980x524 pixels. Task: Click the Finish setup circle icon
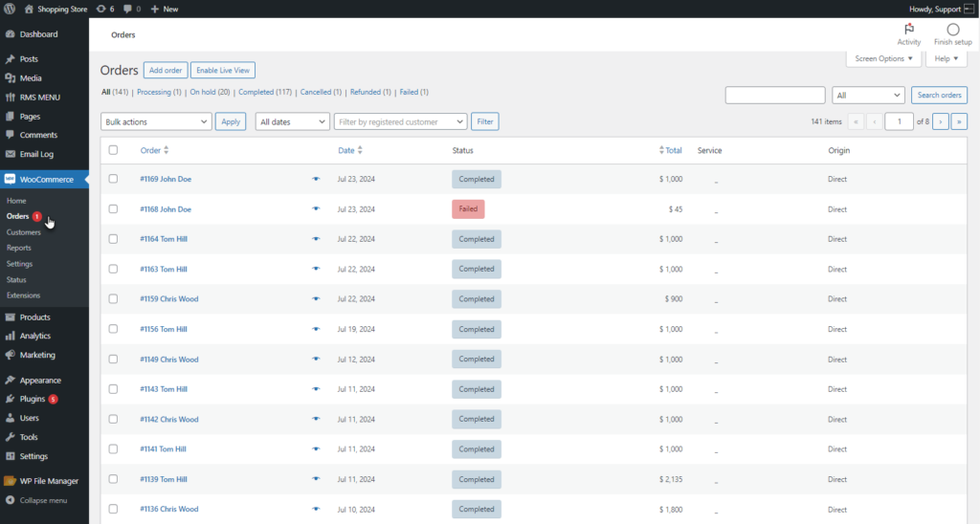pos(952,30)
